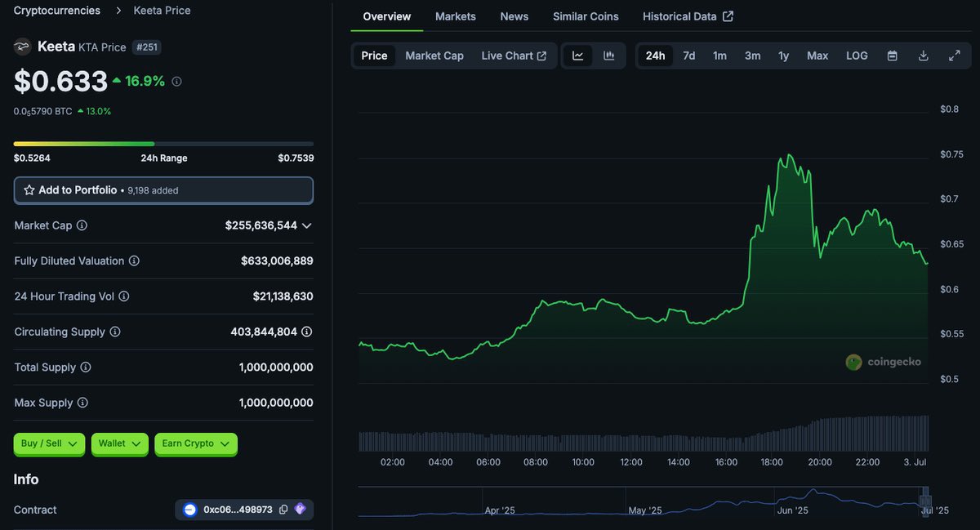Image resolution: width=980 pixels, height=530 pixels.
Task: Select the 24h time range
Action: pyautogui.click(x=655, y=56)
